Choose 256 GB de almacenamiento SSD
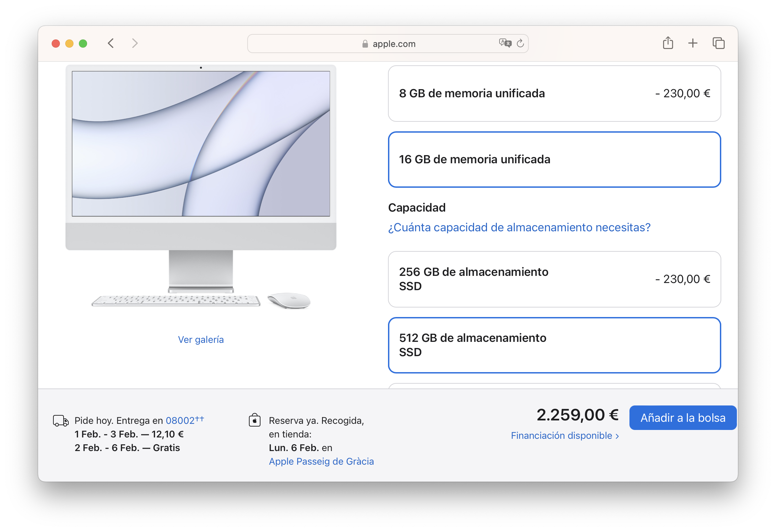Screen dimensions: 776x532 [554, 279]
